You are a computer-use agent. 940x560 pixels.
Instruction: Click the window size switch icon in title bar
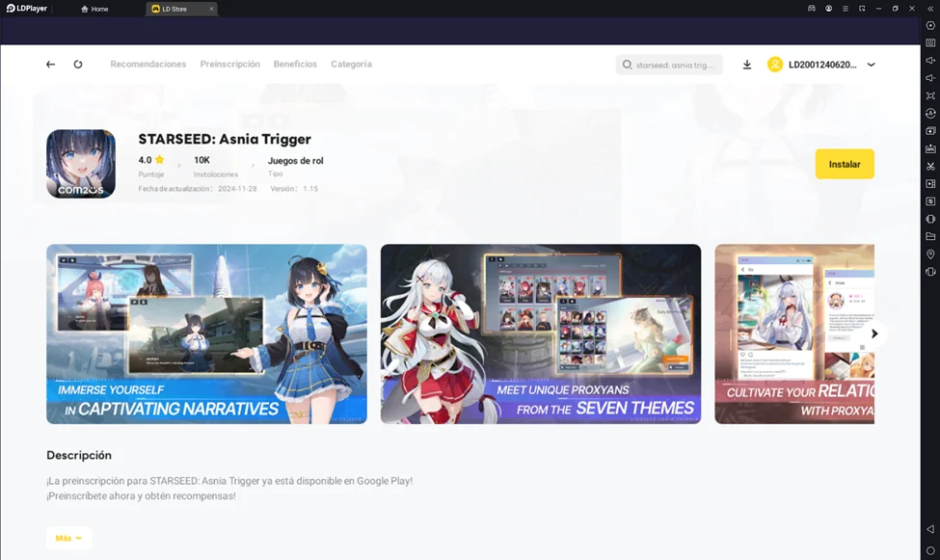pos(862,9)
